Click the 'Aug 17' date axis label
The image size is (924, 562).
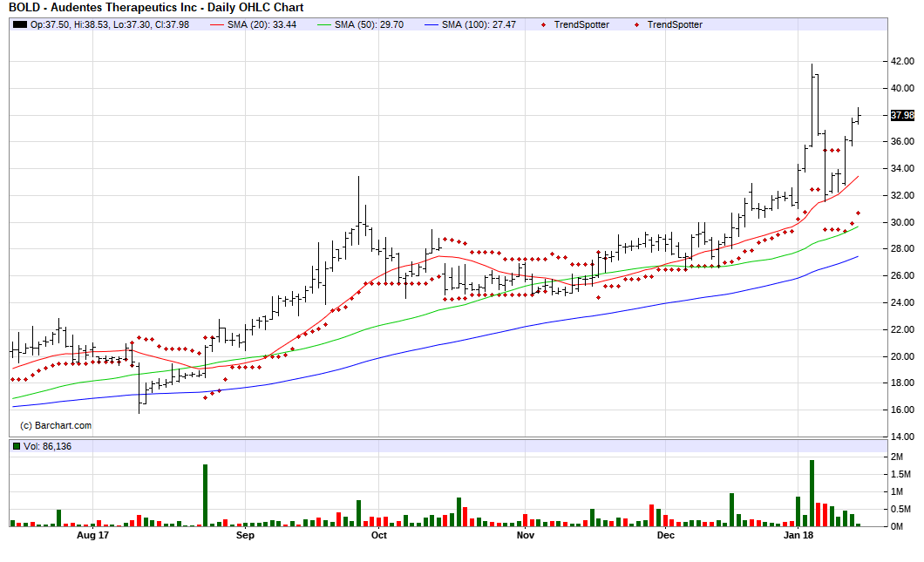click(x=93, y=535)
